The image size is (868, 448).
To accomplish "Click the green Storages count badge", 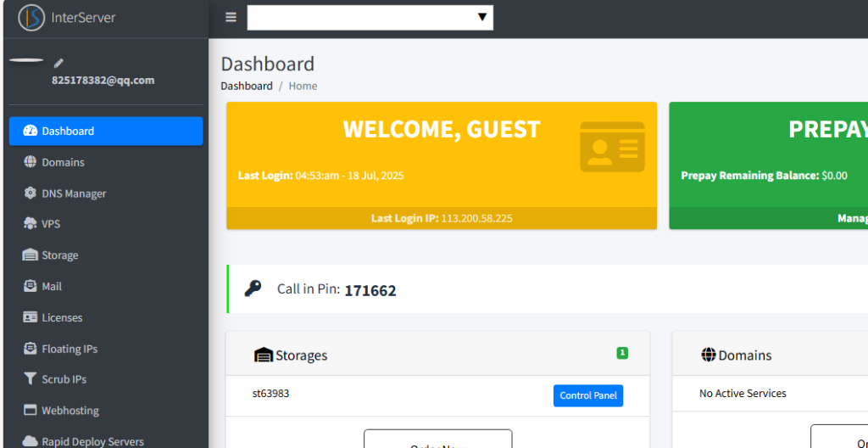I will tap(622, 353).
